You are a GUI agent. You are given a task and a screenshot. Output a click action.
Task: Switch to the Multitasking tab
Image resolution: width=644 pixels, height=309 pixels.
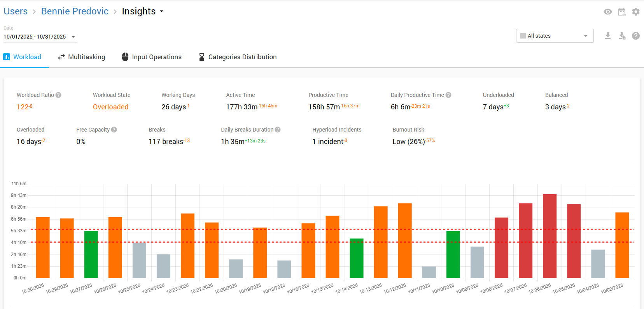tap(82, 57)
